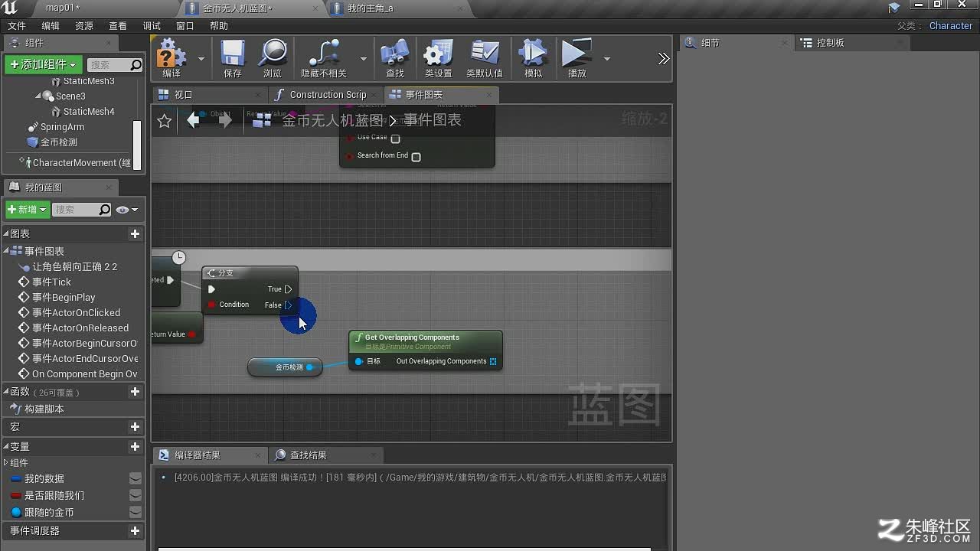
Task: Expand the 组件 variables category
Action: (6, 463)
